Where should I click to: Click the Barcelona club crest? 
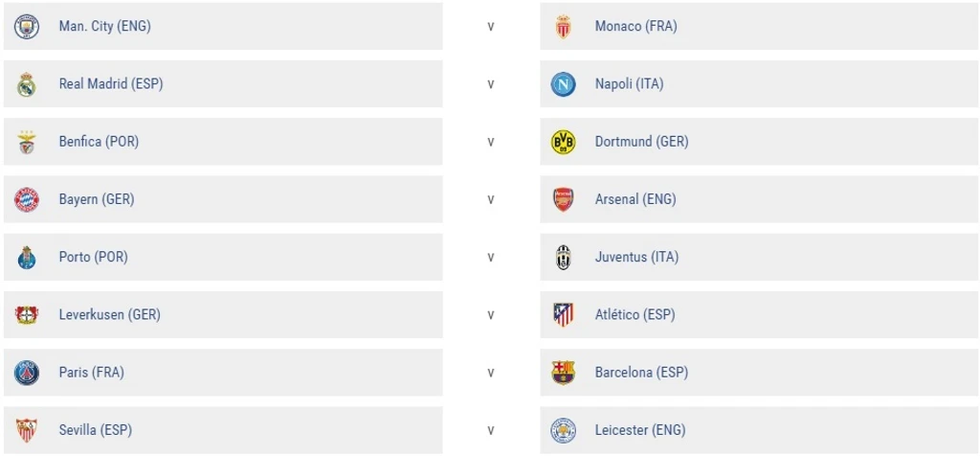coord(563,373)
